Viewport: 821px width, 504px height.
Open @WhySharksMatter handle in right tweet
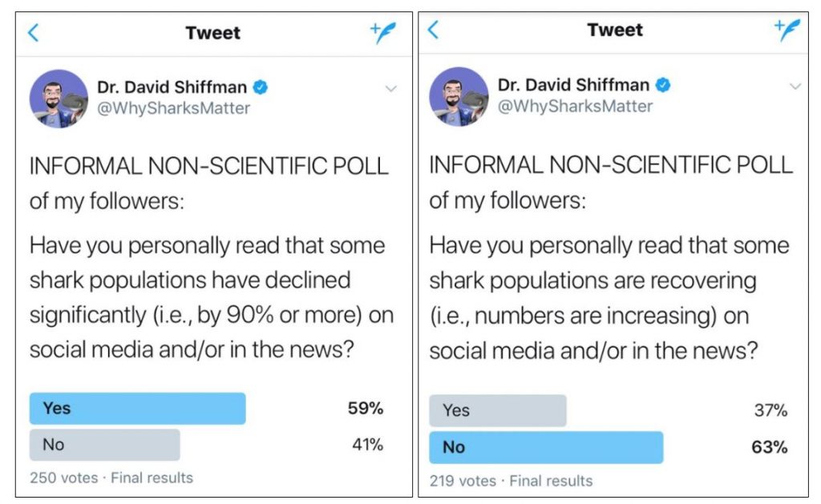click(x=575, y=106)
